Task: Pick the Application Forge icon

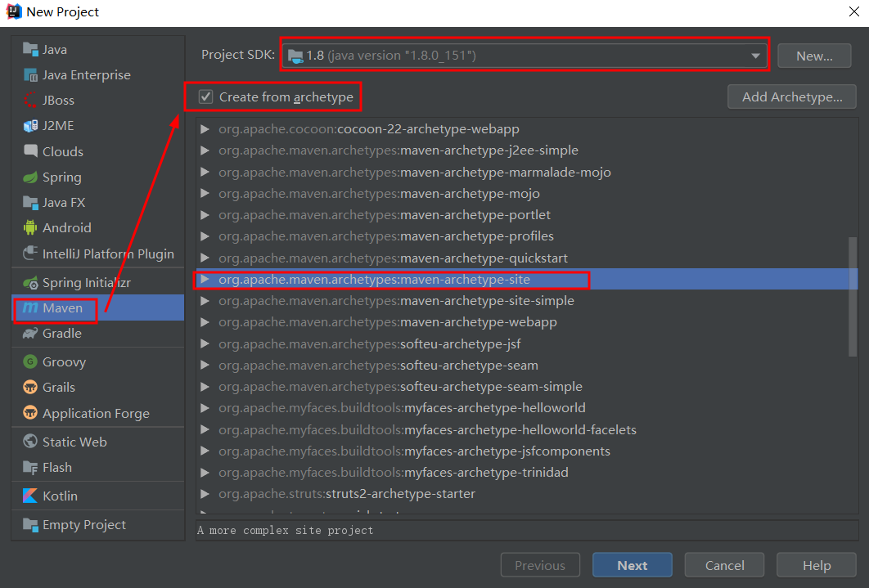Action: click(30, 413)
